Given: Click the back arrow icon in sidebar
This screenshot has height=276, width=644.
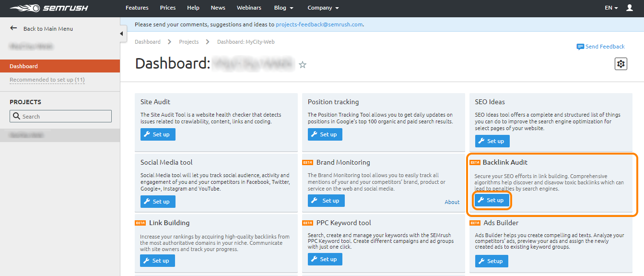Looking at the screenshot, I should click(x=13, y=28).
